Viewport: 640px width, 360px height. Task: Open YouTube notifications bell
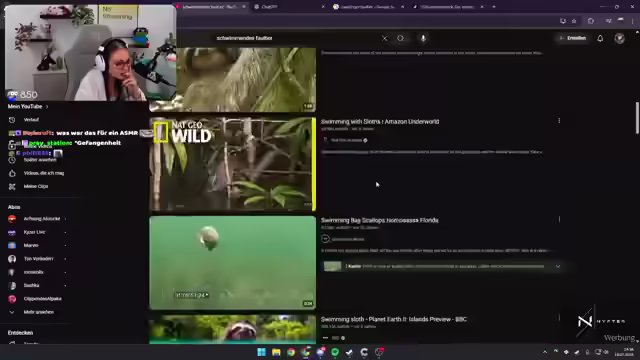(600, 38)
